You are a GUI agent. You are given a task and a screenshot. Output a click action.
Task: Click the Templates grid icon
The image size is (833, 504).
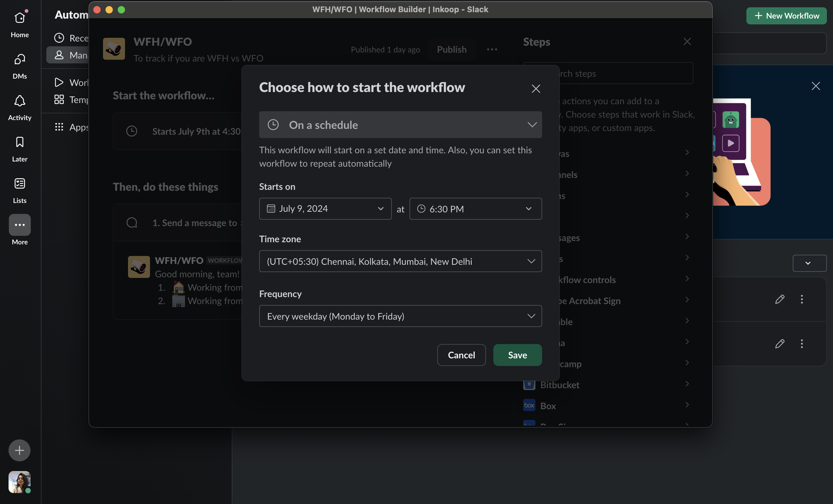[59, 99]
